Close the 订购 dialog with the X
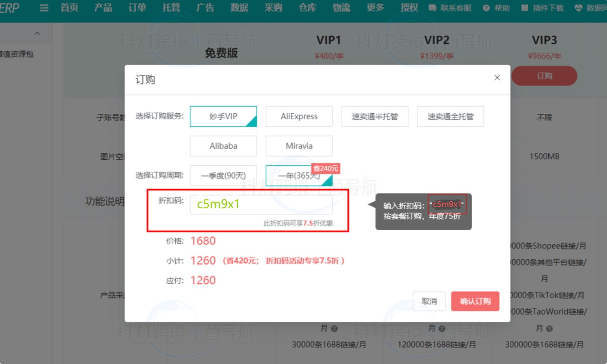This screenshot has height=364, width=607. click(x=497, y=78)
